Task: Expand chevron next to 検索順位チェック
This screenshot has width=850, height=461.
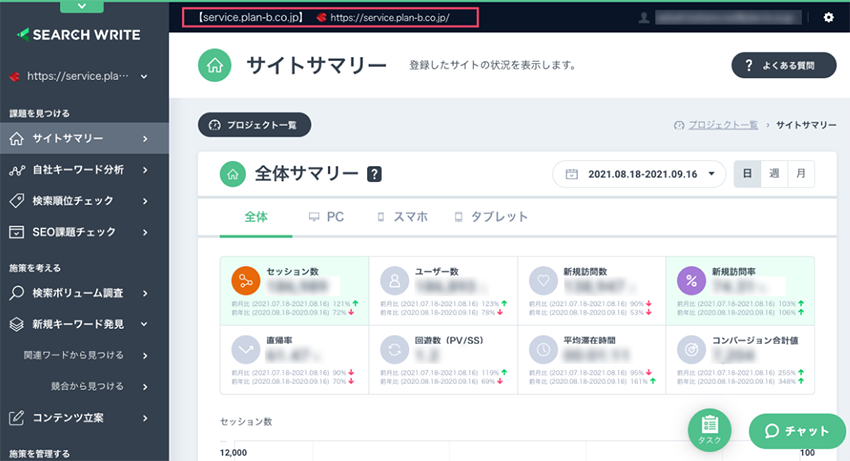Action: click(145, 201)
